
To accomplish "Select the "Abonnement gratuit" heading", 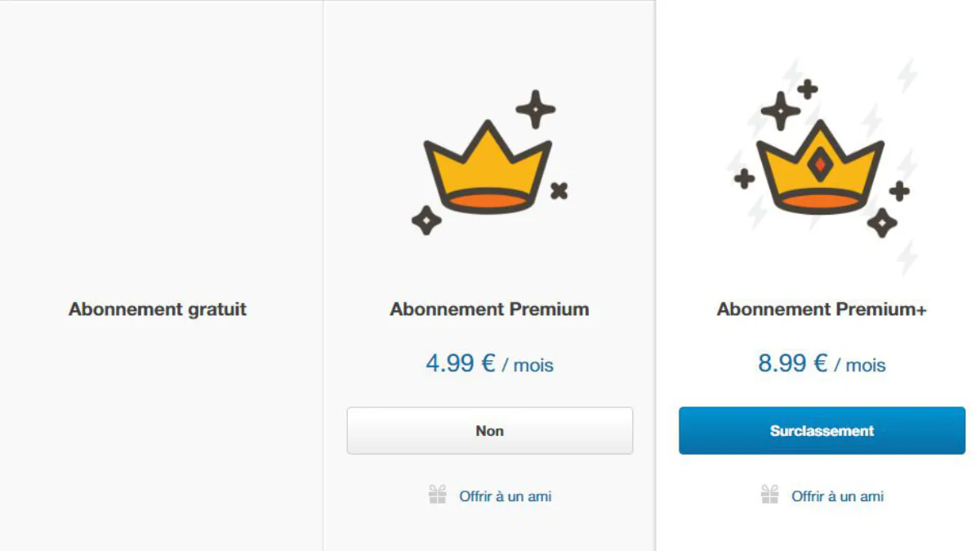I will pyautogui.click(x=158, y=309).
